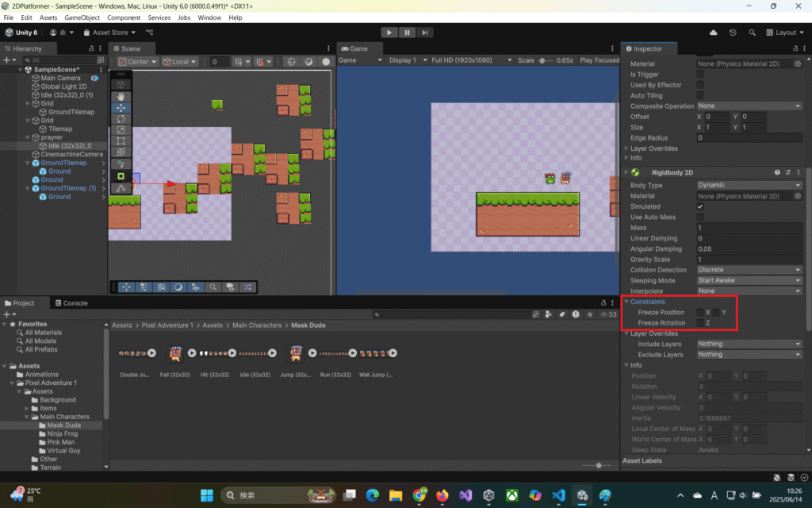The height and width of the screenshot is (508, 812).
Task: Check Freeze Position Y
Action: [x=716, y=312]
